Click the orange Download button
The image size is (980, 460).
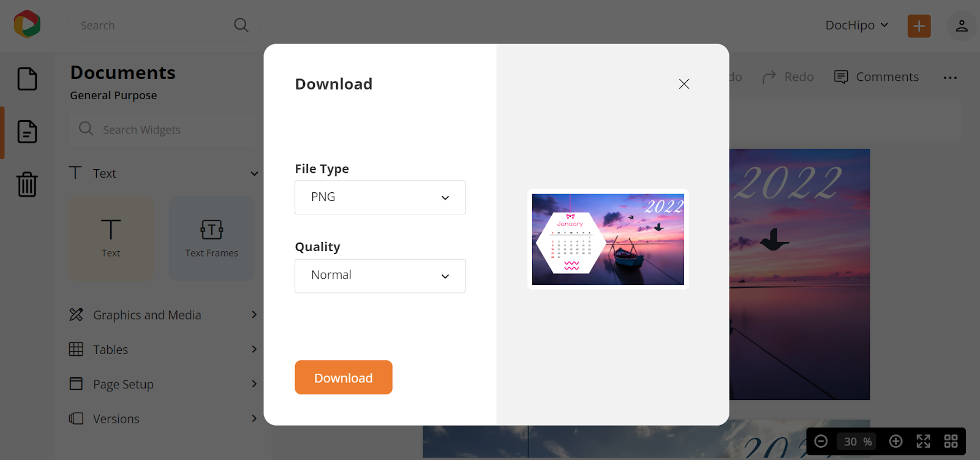[344, 377]
